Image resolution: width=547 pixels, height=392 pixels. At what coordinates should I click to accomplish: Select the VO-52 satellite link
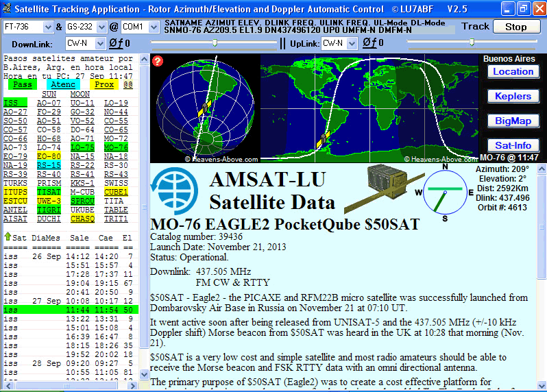(x=82, y=121)
